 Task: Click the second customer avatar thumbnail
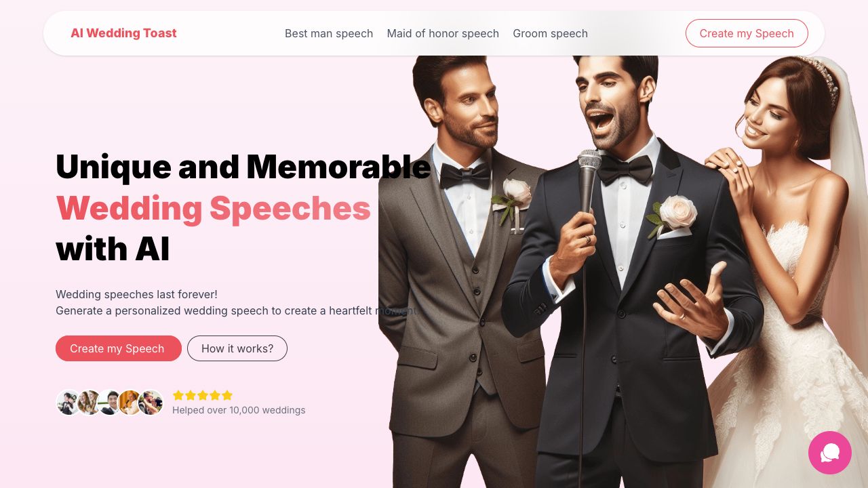click(89, 403)
